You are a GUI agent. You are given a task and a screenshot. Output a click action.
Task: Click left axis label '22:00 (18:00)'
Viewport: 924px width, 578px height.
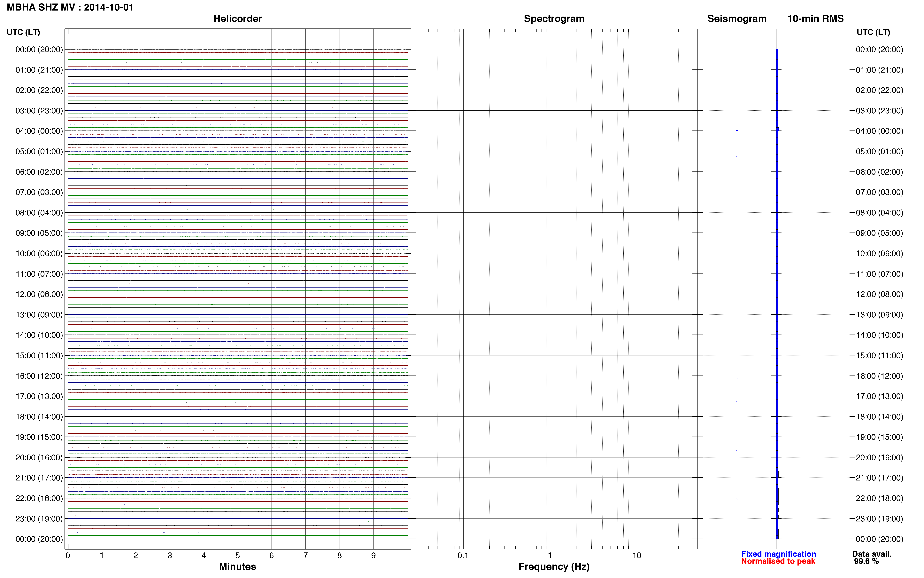point(39,498)
